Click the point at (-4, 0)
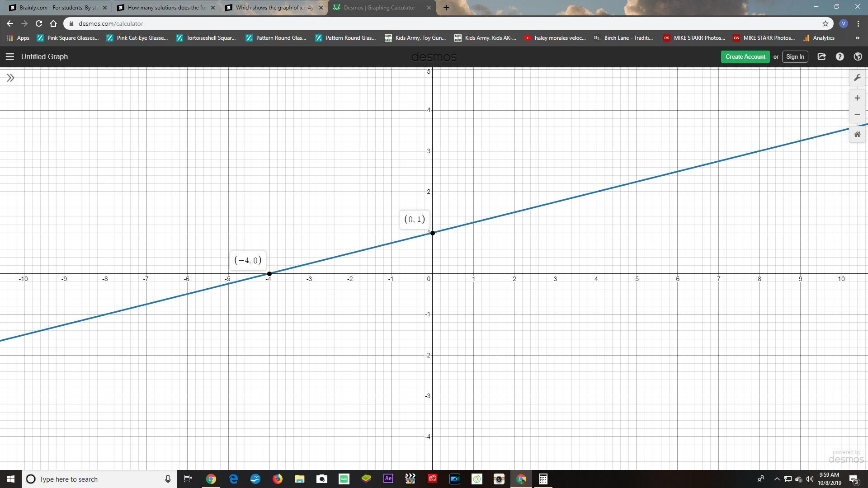 pyautogui.click(x=269, y=274)
